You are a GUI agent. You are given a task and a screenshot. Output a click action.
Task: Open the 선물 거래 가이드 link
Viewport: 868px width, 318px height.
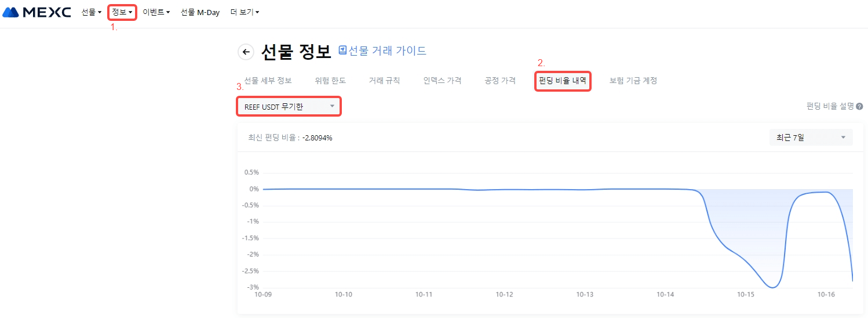(387, 50)
